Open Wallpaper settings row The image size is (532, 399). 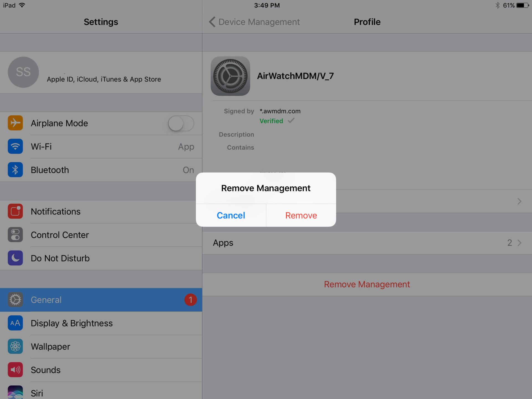pos(101,347)
